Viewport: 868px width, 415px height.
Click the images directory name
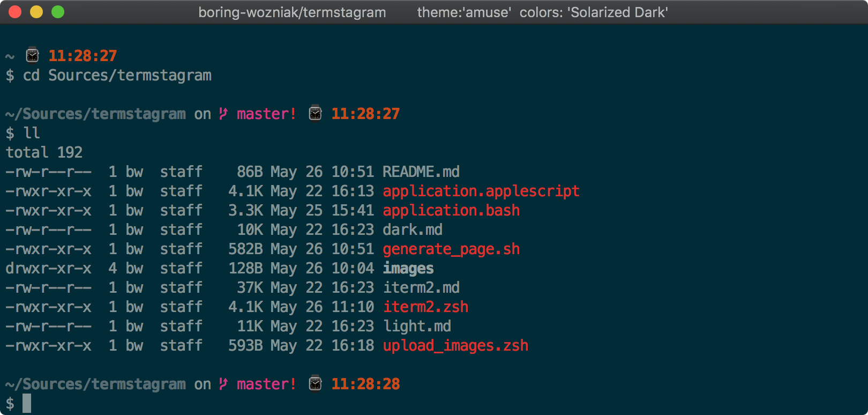[408, 268]
